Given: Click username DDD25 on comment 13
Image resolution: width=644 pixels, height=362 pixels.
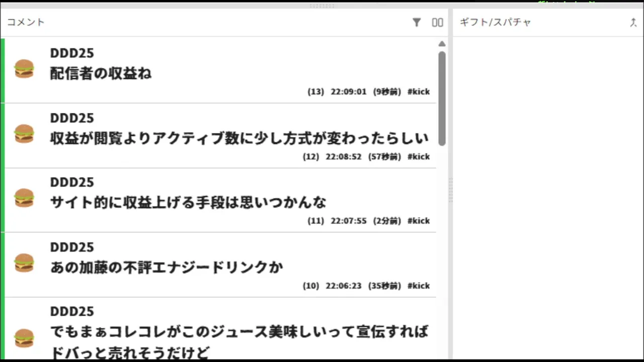Looking at the screenshot, I should click(x=72, y=53).
